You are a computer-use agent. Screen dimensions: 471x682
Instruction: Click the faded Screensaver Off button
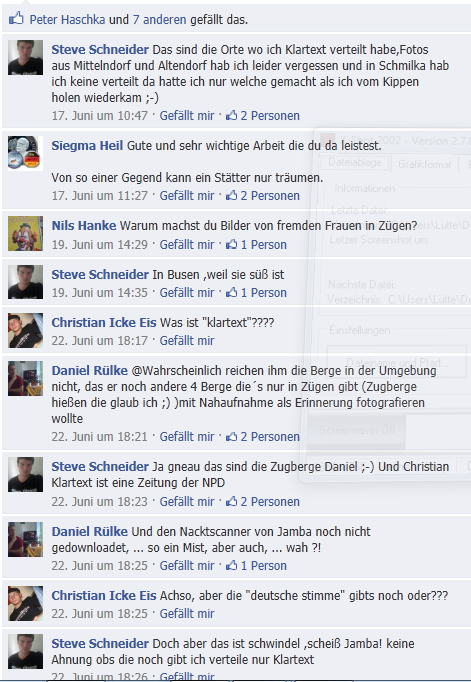(x=357, y=430)
